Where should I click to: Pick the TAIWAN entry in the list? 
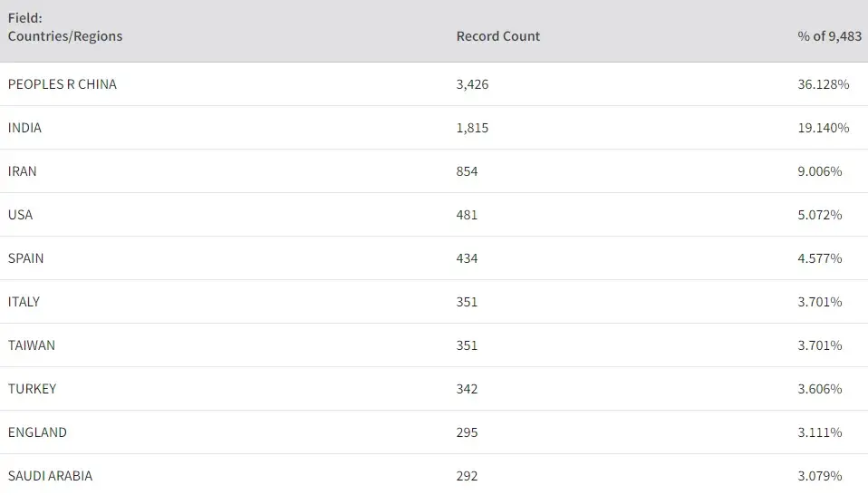click(x=32, y=345)
